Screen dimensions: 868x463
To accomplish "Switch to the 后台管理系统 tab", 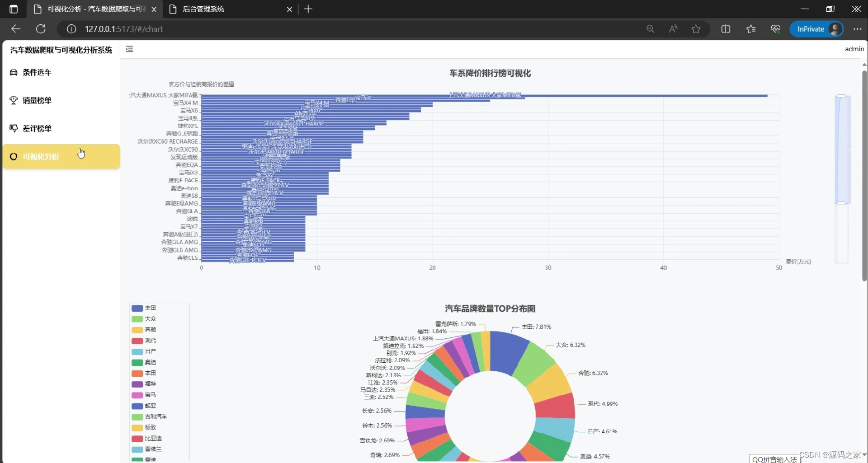I will click(x=231, y=9).
